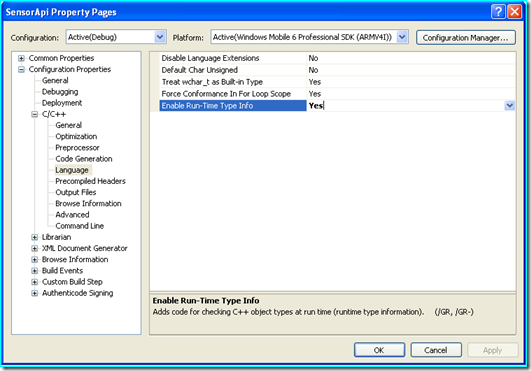Expand the Librarian node
Screen dimensions: 531x371
pos(35,237)
